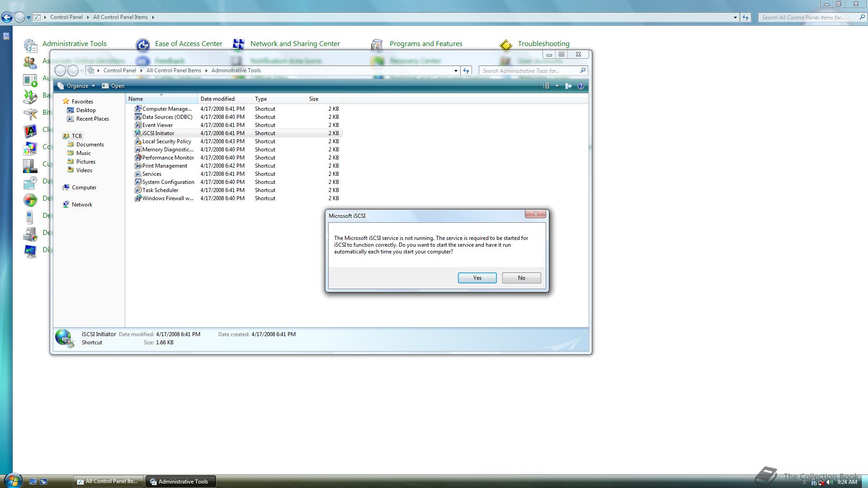Close the Microsoft iSCSI dialog

pyautogui.click(x=536, y=214)
